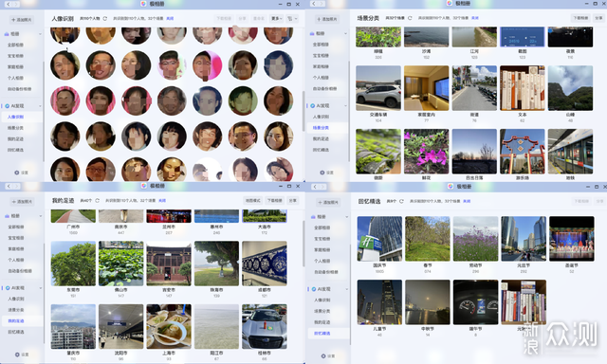Click refresh icon beside 我的足迹 title
607x364 pixels.
97,200
